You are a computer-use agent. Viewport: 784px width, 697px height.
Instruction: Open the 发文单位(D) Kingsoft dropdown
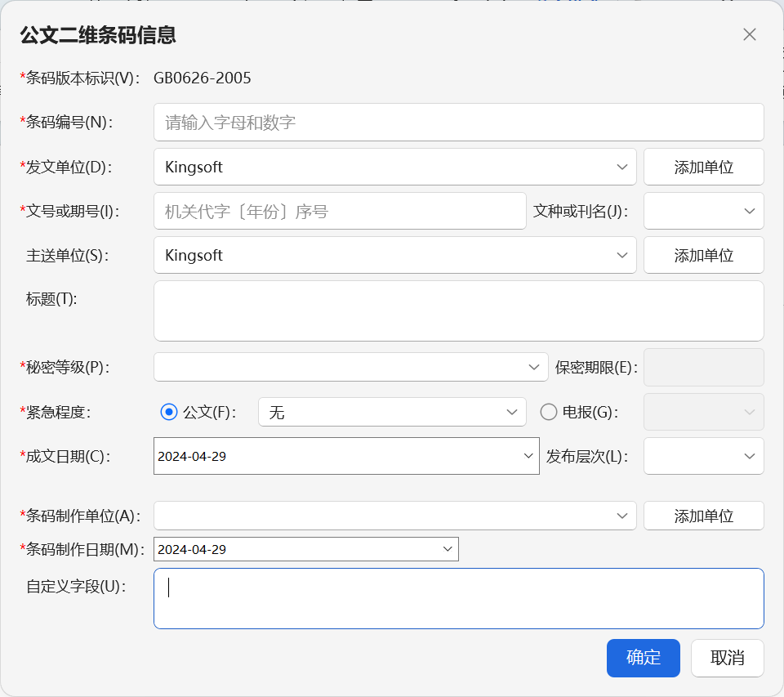[395, 167]
